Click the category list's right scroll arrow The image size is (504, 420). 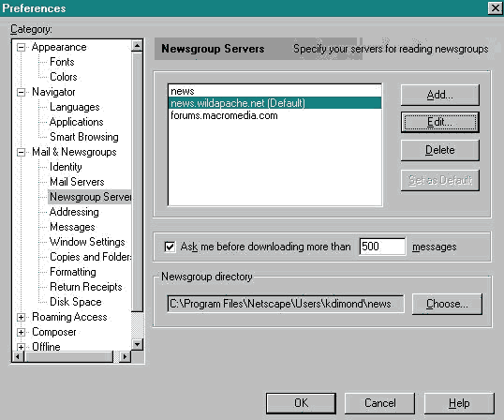[x=125, y=356]
